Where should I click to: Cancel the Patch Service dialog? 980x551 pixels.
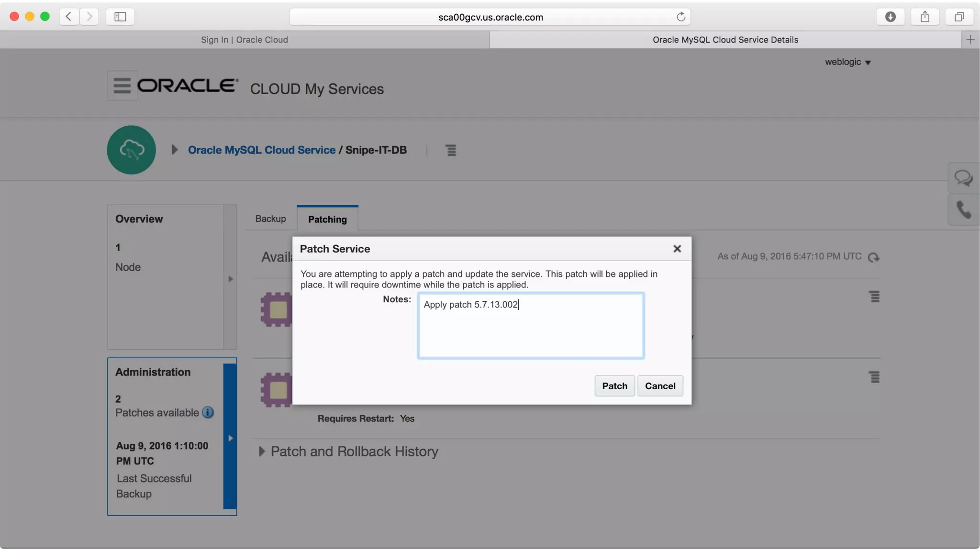coord(660,386)
